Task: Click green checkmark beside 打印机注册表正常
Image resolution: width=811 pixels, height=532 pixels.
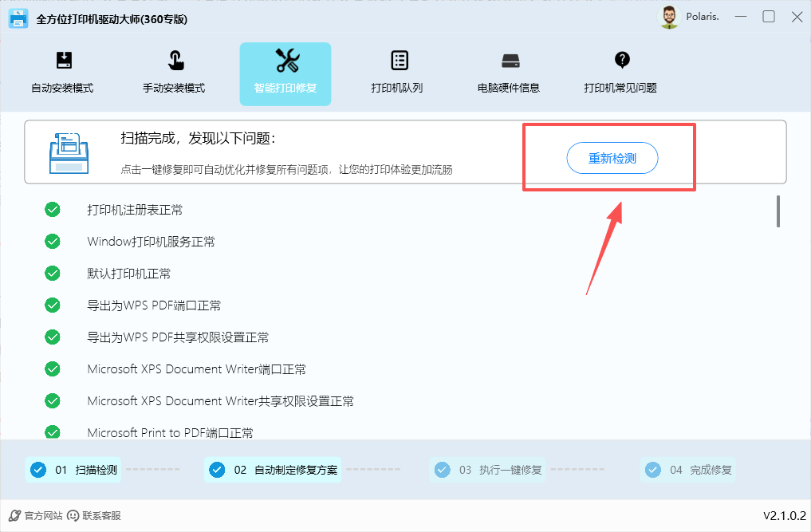Action: click(x=52, y=209)
